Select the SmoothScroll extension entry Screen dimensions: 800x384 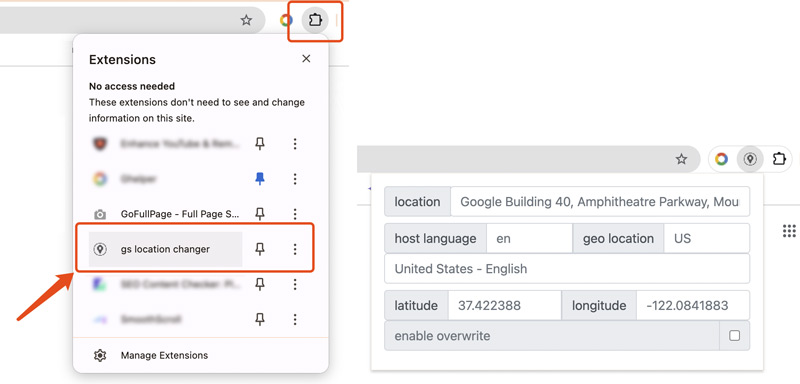(165, 320)
